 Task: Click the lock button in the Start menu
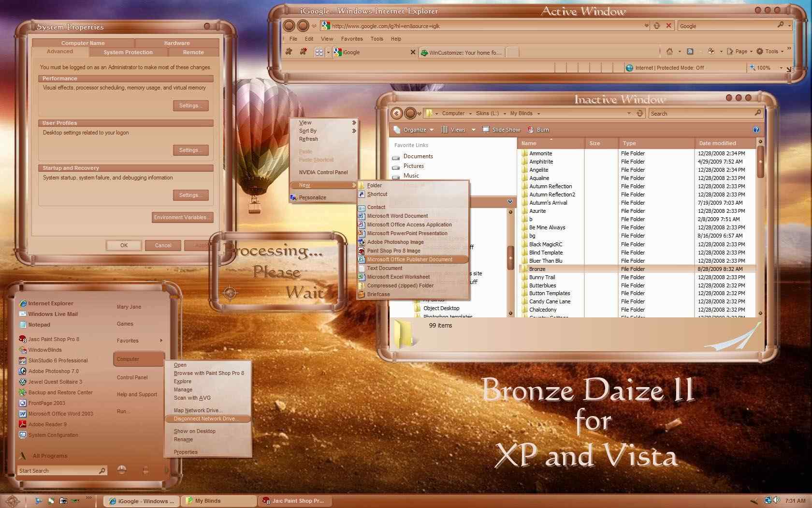coord(145,470)
